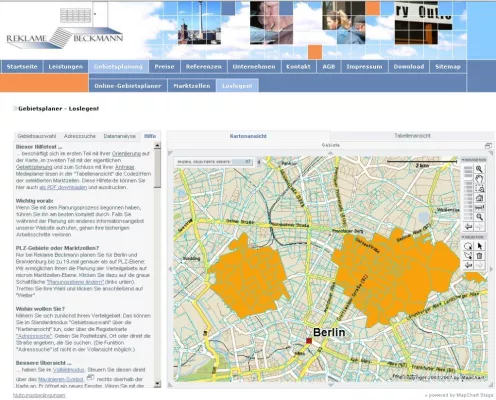
Task: Switch to the Datenanalyse tab
Action: (x=120, y=136)
